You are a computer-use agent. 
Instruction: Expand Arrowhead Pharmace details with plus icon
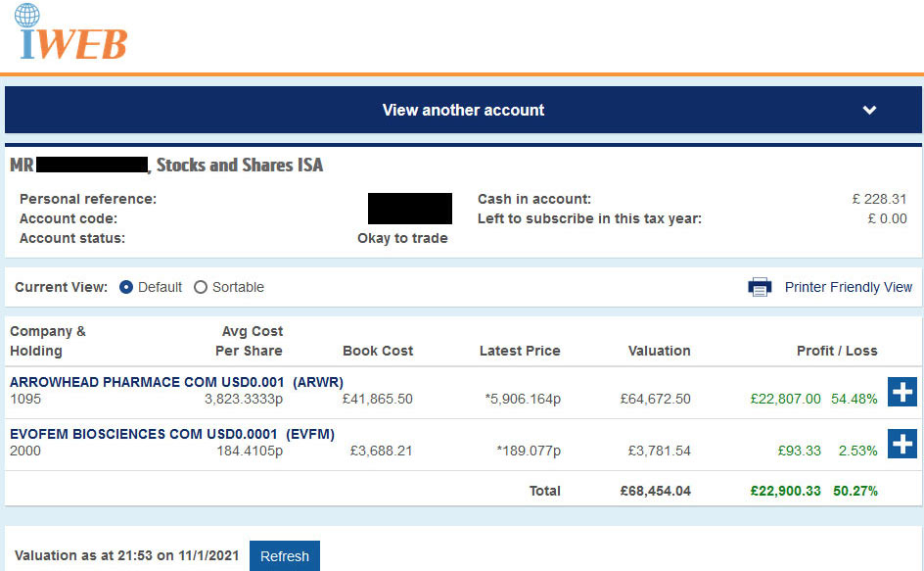click(x=902, y=392)
